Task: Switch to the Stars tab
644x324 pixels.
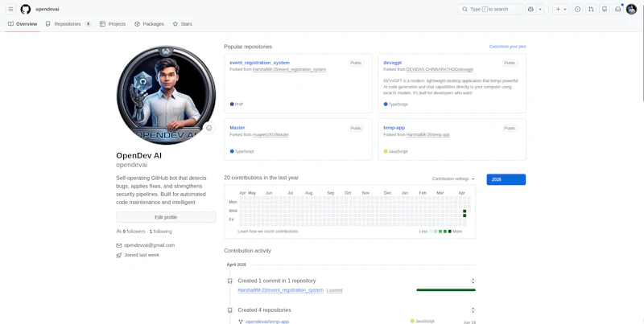Action: 183,24
